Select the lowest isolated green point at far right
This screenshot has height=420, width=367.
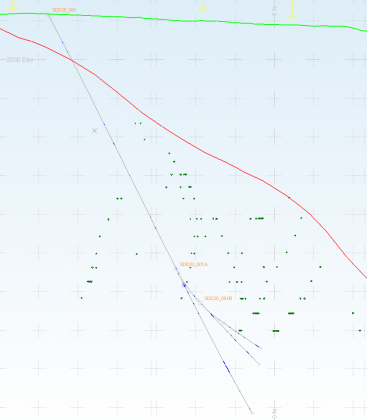coord(360,331)
